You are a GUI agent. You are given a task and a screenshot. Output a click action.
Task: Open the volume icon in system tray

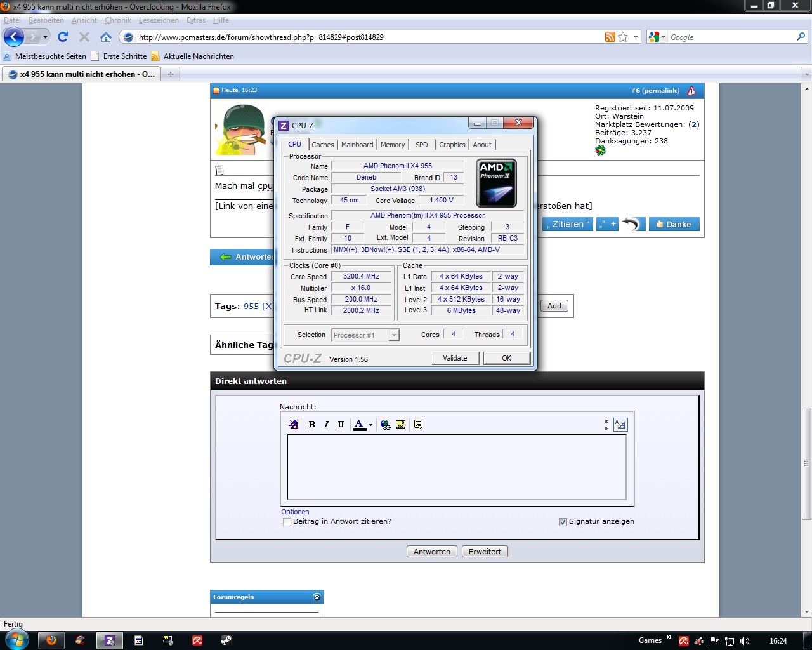745,641
